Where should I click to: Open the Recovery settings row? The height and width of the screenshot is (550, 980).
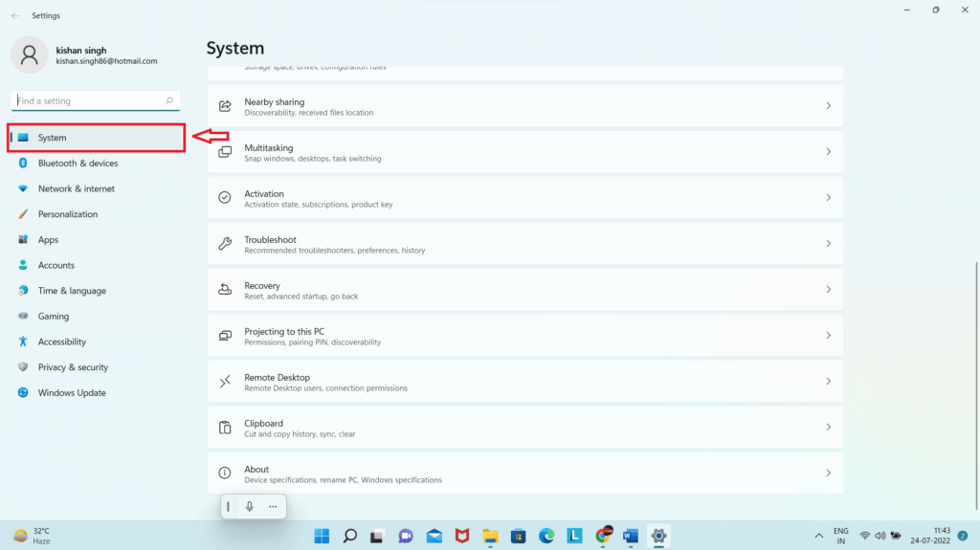[x=525, y=290]
